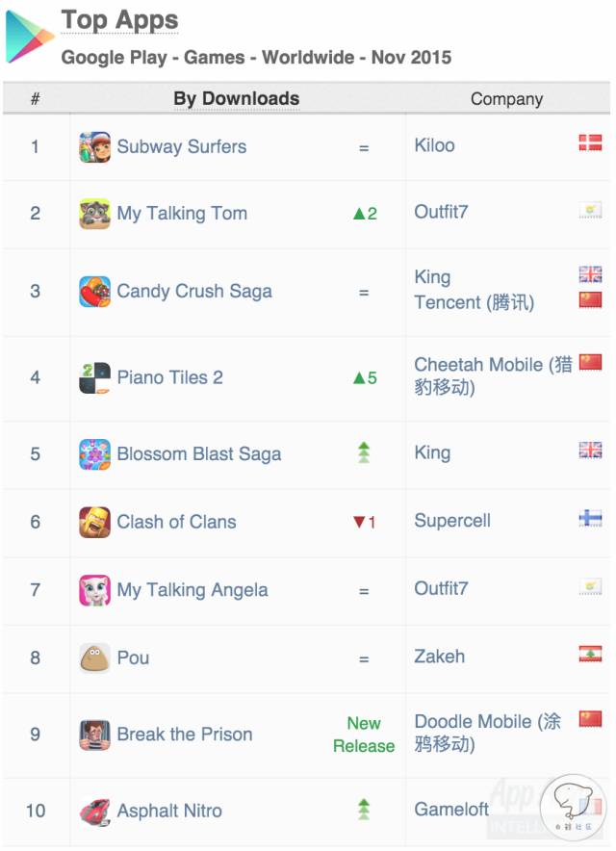The width and height of the screenshot is (616, 851).
Task: Click the Company column header
Action: [x=506, y=99]
